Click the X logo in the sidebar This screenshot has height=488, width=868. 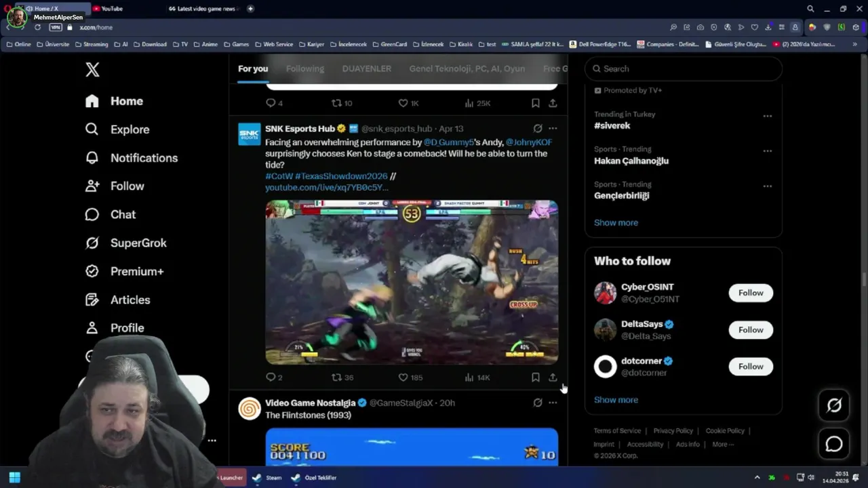(92, 69)
